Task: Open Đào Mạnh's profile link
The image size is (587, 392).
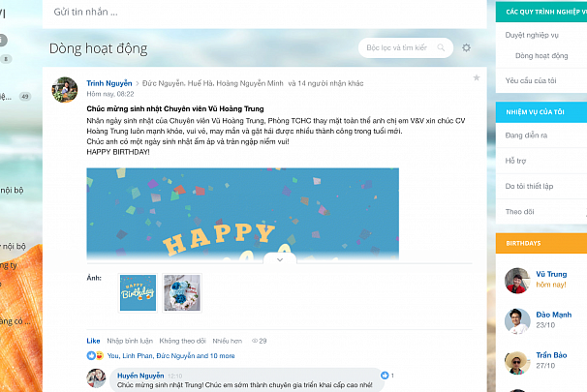Action: (554, 315)
